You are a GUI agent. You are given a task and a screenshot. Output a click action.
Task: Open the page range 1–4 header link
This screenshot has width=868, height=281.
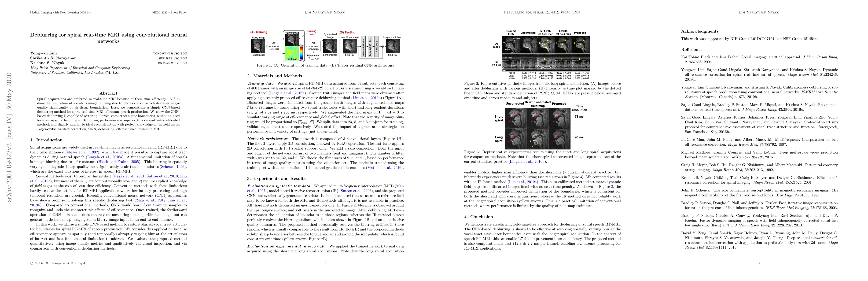89,12
